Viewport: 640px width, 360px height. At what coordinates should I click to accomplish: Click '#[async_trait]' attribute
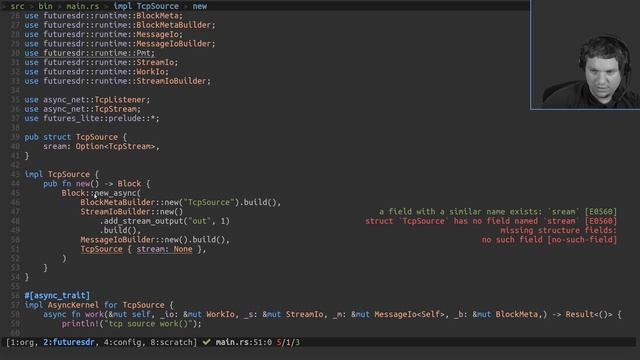click(57, 295)
